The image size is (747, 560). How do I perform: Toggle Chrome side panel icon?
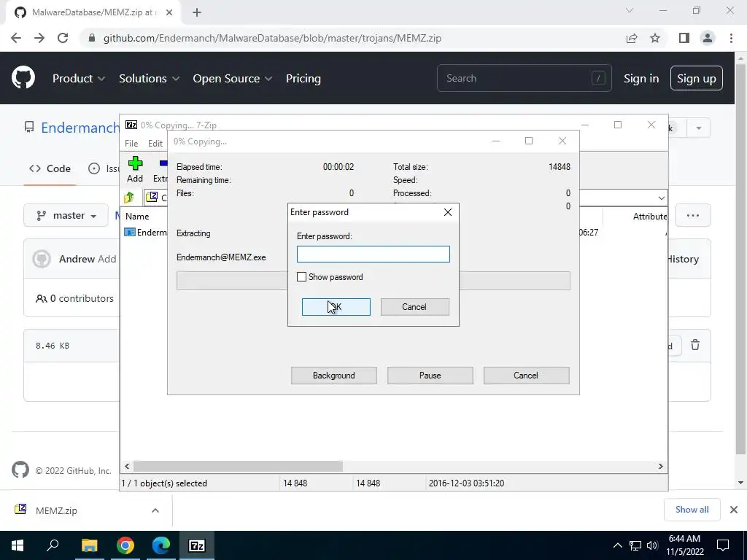pos(684,38)
